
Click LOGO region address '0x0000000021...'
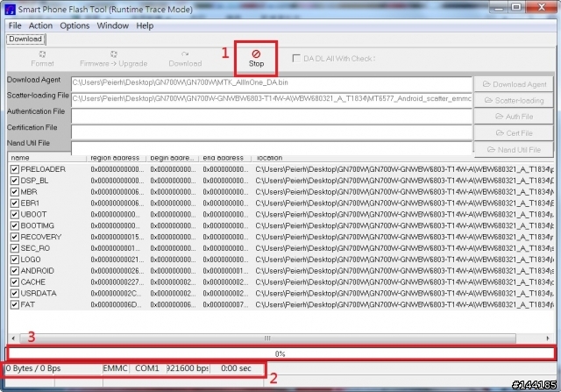coord(117,260)
